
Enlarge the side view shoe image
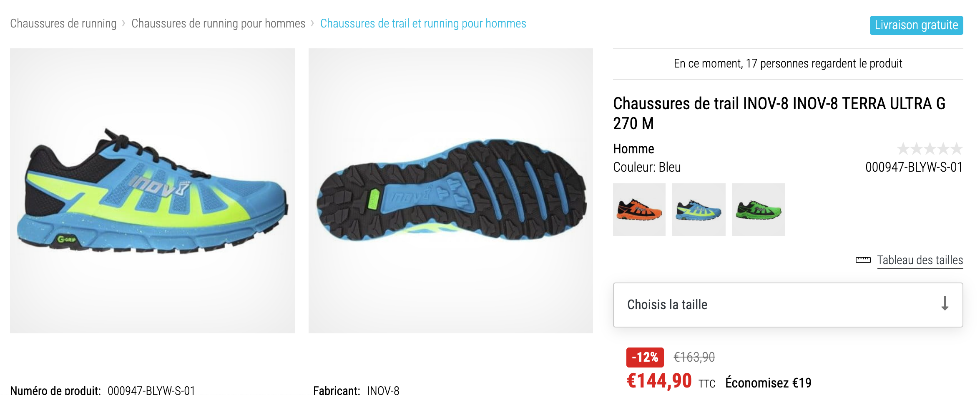click(153, 191)
